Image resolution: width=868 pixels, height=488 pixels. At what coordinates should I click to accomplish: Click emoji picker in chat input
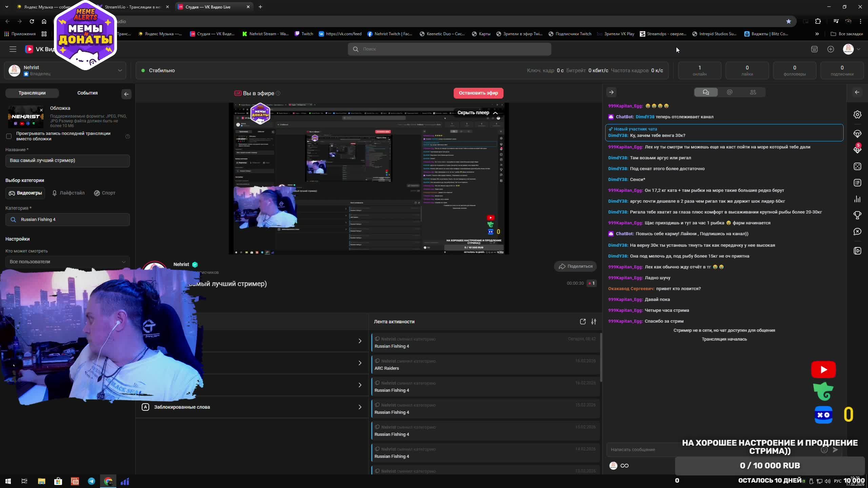[824, 450]
